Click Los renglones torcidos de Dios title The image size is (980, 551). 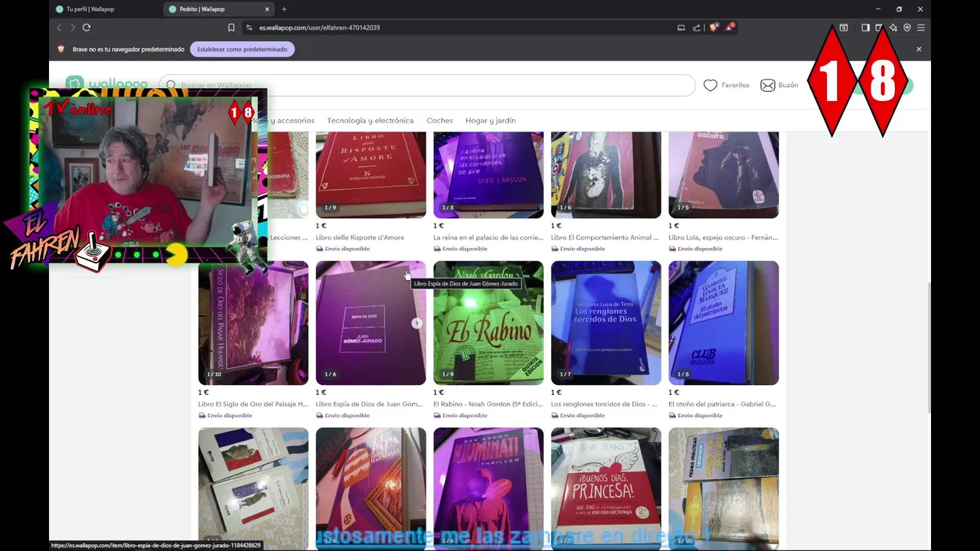click(x=604, y=404)
